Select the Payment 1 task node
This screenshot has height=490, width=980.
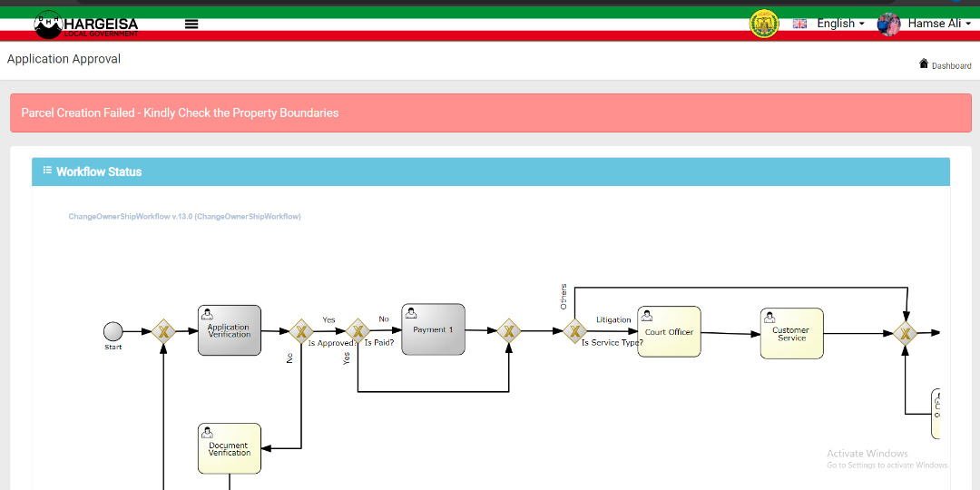(433, 329)
